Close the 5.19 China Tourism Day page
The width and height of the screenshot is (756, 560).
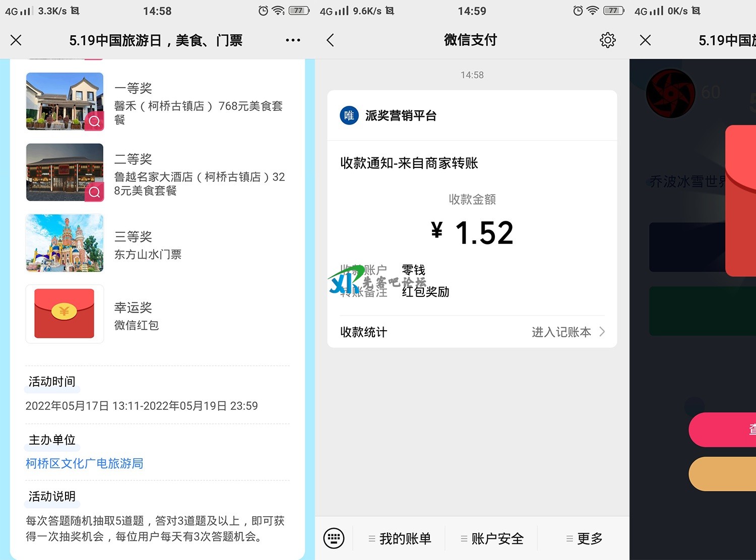tap(16, 40)
